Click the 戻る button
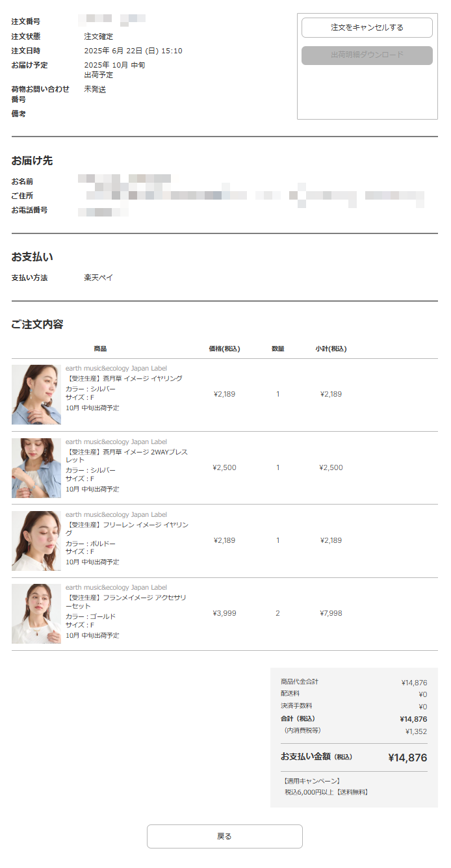This screenshot has height=868, width=451. click(225, 836)
